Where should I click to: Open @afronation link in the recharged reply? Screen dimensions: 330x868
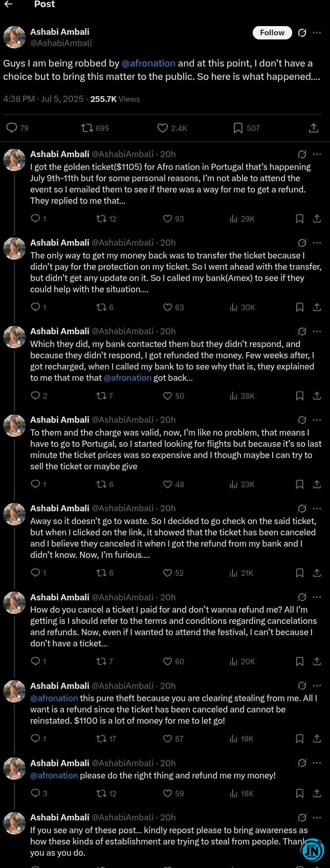coord(127,378)
